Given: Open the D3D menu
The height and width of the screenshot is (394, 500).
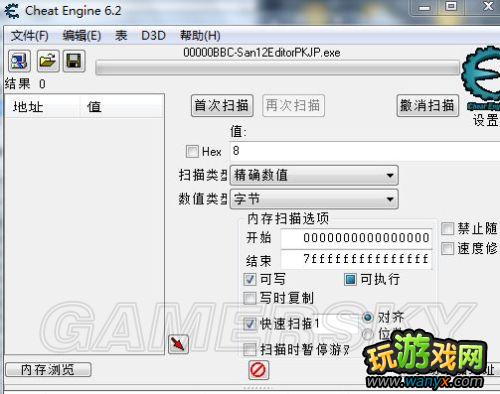Looking at the screenshot, I should pos(153,36).
